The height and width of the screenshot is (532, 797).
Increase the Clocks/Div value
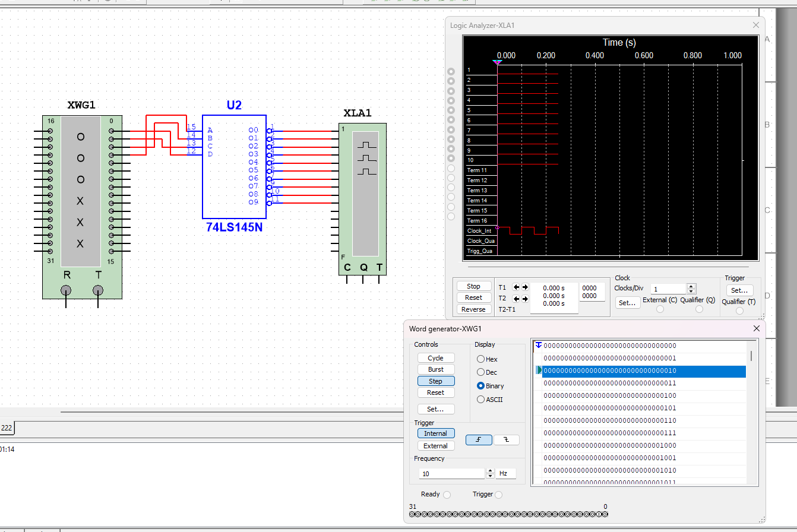click(x=691, y=286)
